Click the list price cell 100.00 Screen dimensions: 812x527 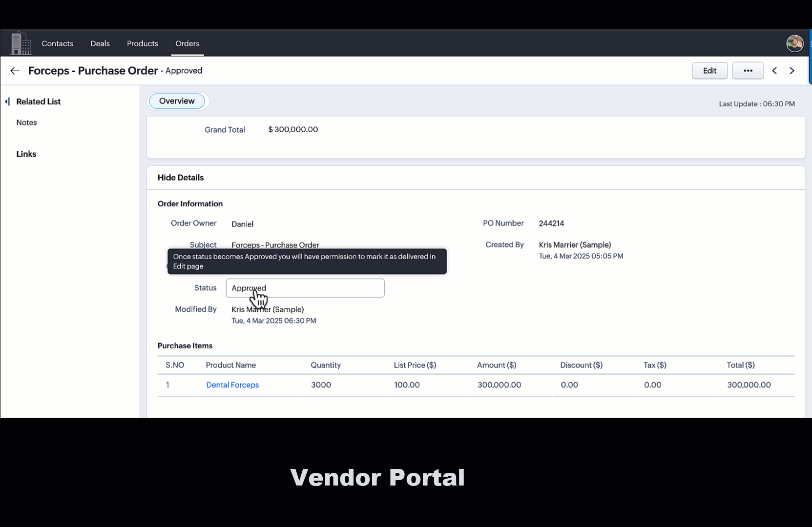point(407,385)
